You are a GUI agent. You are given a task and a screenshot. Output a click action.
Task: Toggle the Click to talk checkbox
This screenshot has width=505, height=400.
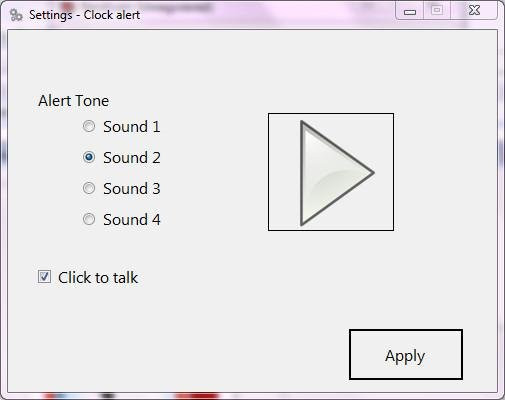click(44, 277)
